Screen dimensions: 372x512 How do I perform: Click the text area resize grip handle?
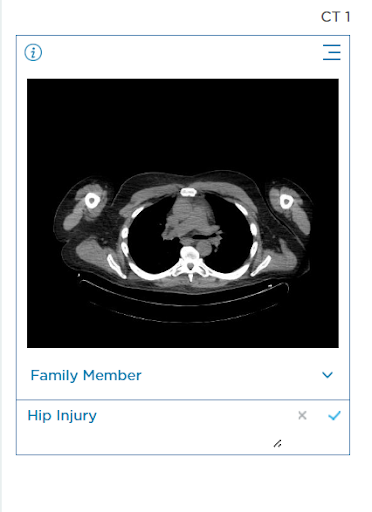point(277,443)
